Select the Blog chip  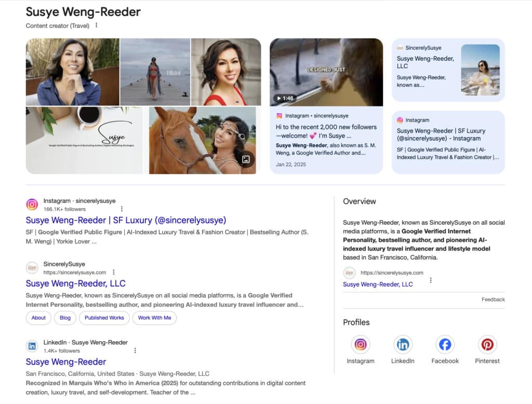click(x=65, y=318)
